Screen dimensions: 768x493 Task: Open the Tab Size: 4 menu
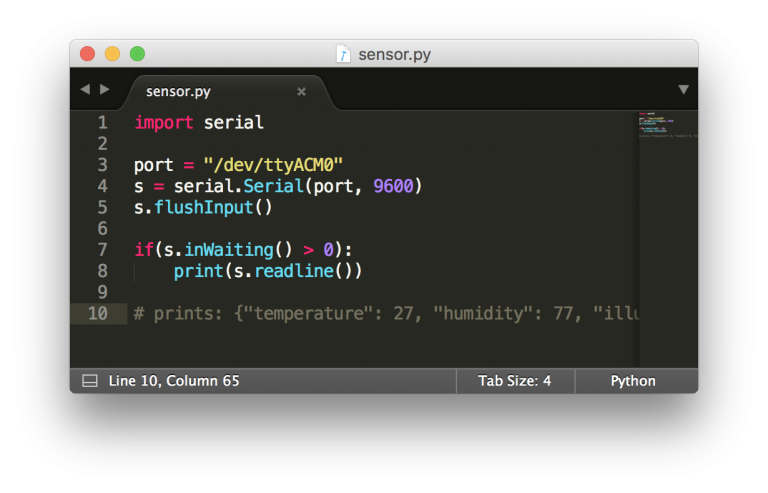click(x=514, y=381)
